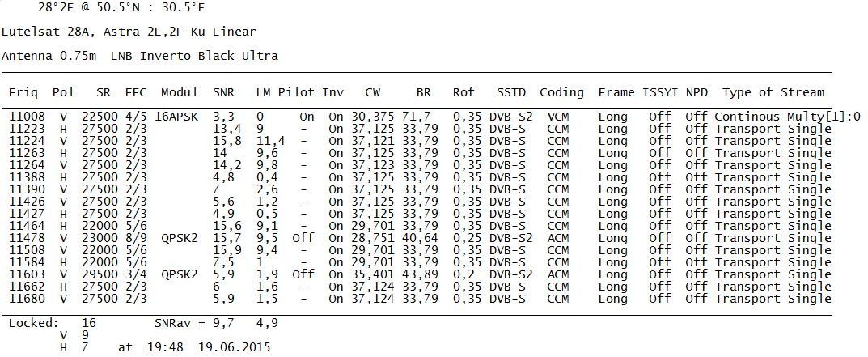Select frequency 11478 row
Screen dimensions: 868x357
pyautogui.click(x=420, y=238)
